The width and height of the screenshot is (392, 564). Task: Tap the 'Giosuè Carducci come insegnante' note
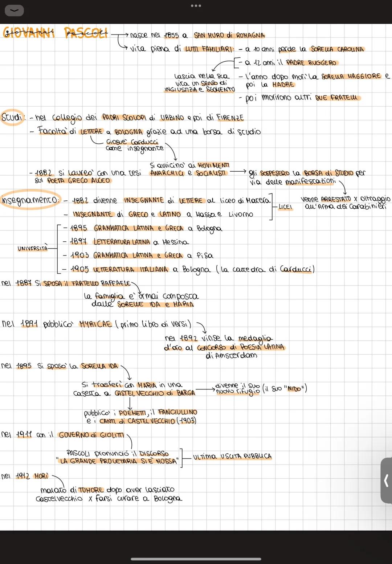[x=134, y=145]
